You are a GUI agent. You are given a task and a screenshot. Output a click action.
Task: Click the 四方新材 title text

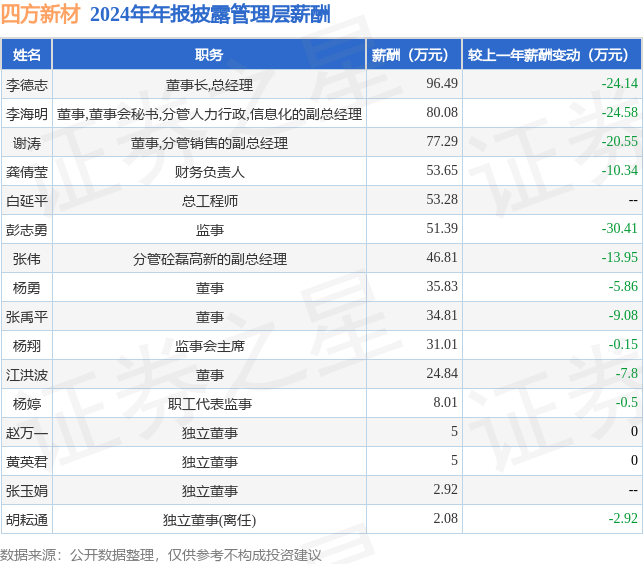(x=40, y=14)
